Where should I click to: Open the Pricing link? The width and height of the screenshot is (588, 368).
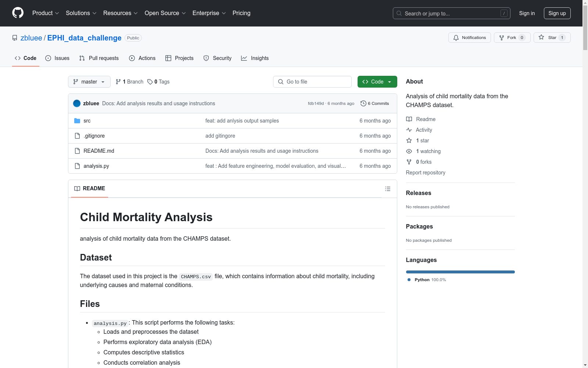tap(241, 13)
